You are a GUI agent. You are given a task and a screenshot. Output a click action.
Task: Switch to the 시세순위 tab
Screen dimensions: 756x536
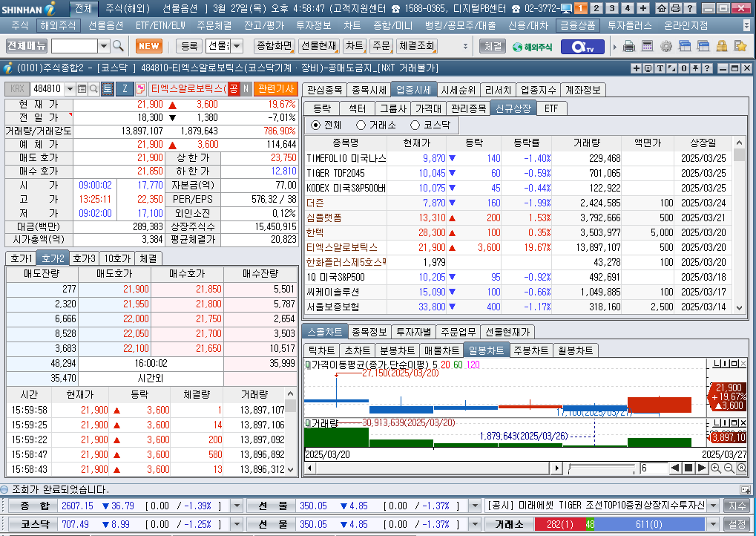coord(458,91)
